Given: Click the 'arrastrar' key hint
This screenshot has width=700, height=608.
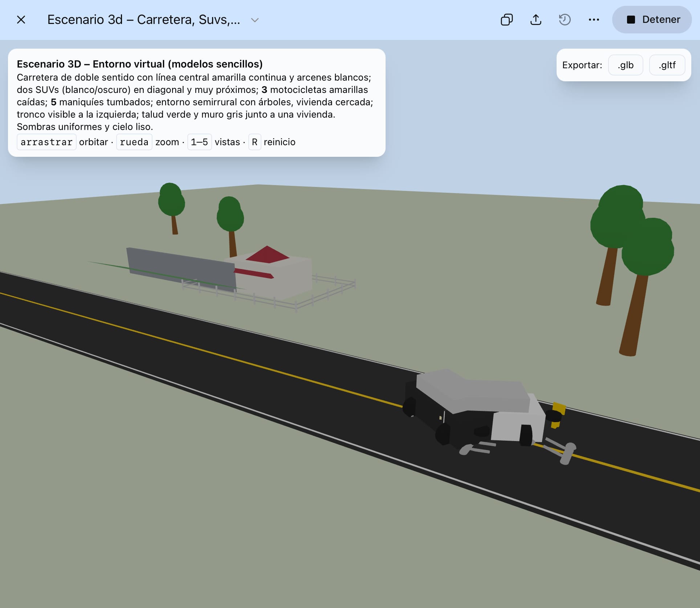Looking at the screenshot, I should point(46,142).
